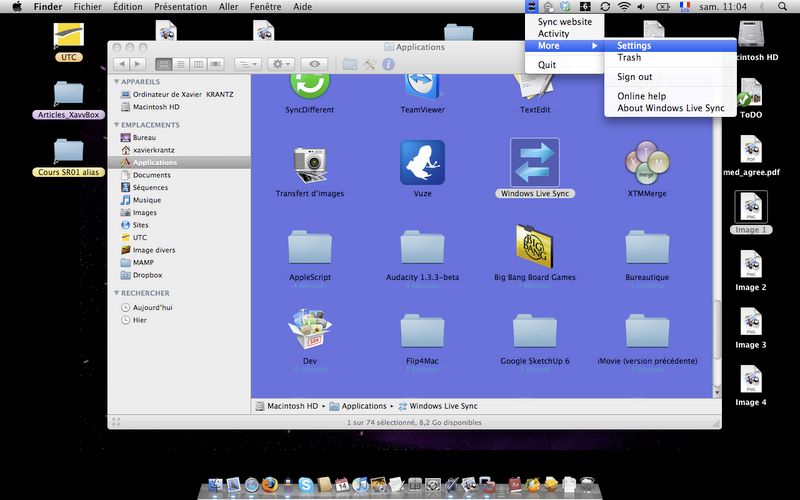The image size is (800, 500).
Task: Open Skype from the Dock
Action: (306, 484)
